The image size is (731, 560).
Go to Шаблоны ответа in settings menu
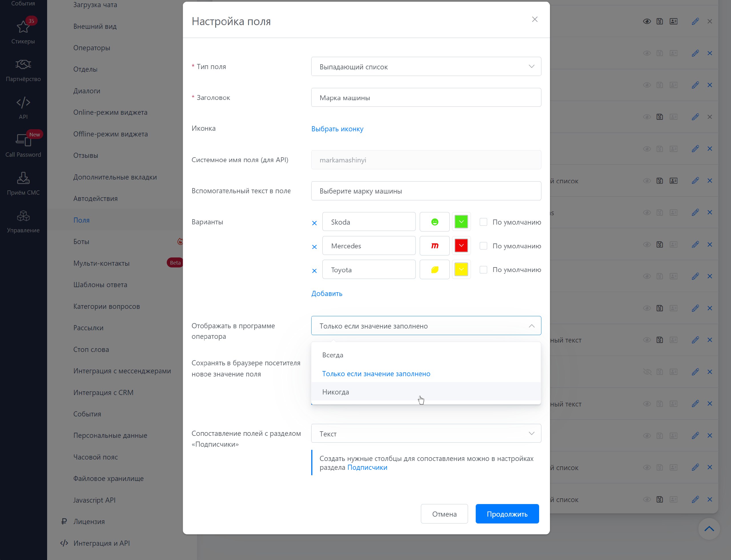pyautogui.click(x=100, y=285)
